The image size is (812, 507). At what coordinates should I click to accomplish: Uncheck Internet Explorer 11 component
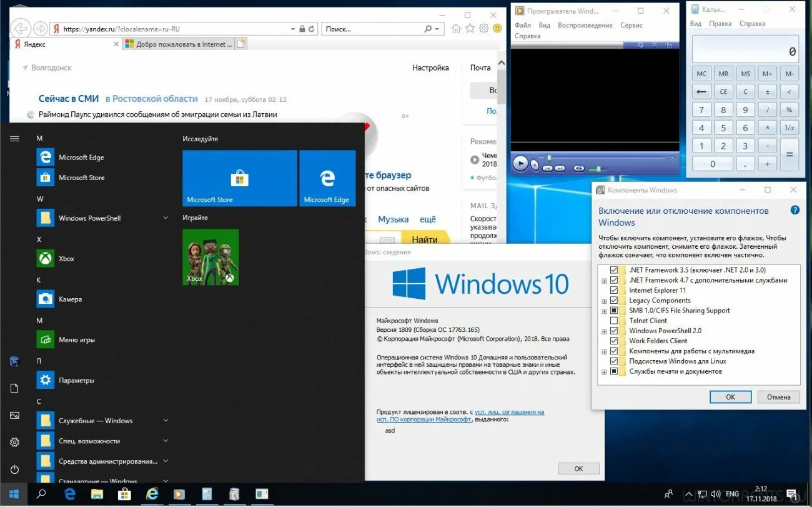click(614, 290)
